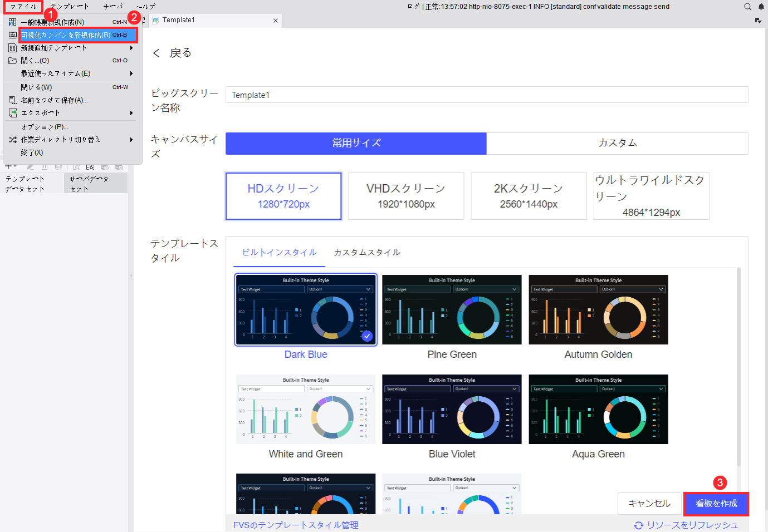Click the export icon beside エクスポート
Viewport: 768px width, 532px height.
pos(12,113)
